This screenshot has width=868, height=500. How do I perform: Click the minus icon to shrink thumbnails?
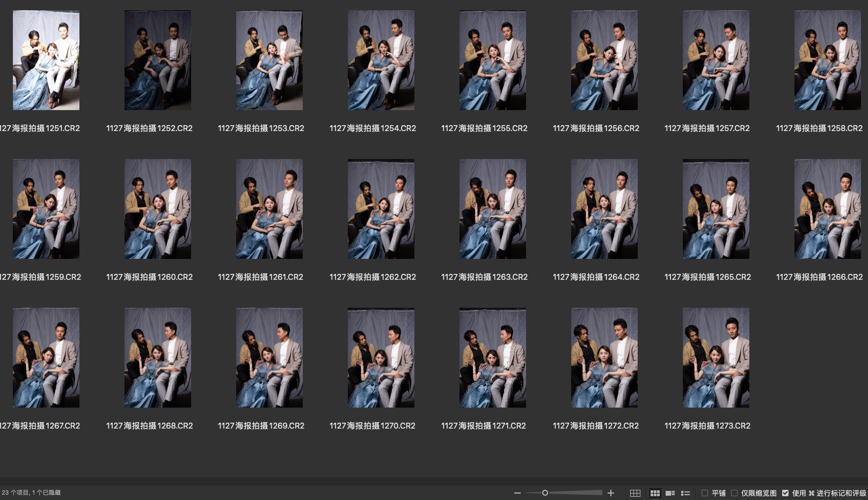click(517, 493)
